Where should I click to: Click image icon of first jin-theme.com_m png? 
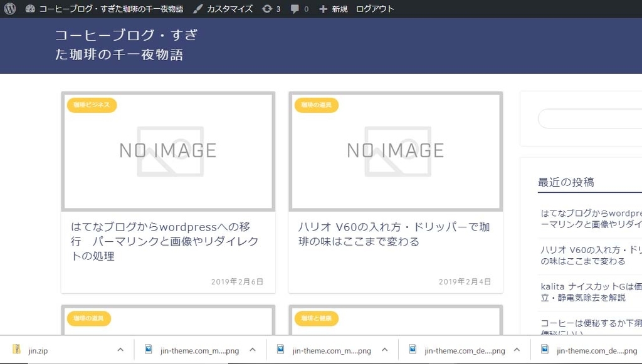(148, 349)
